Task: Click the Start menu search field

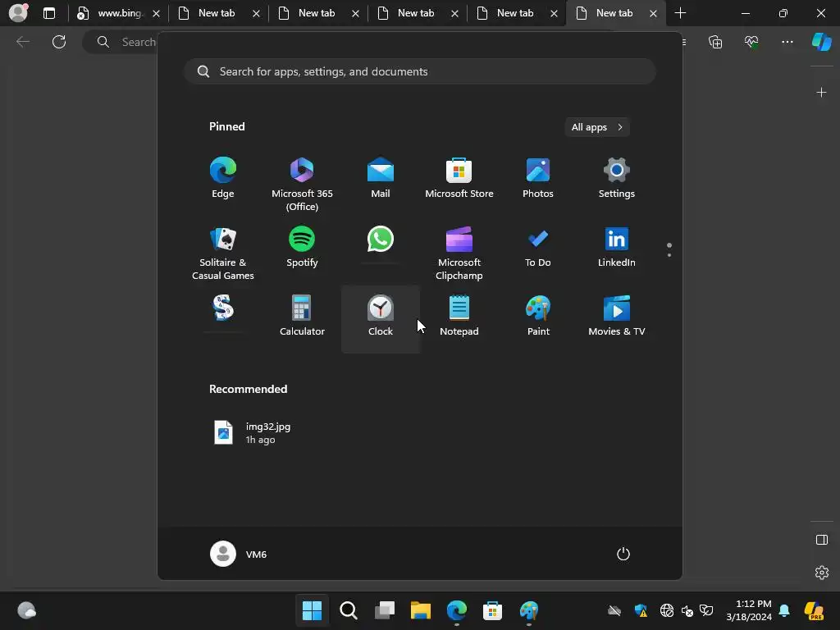Action: point(420,71)
